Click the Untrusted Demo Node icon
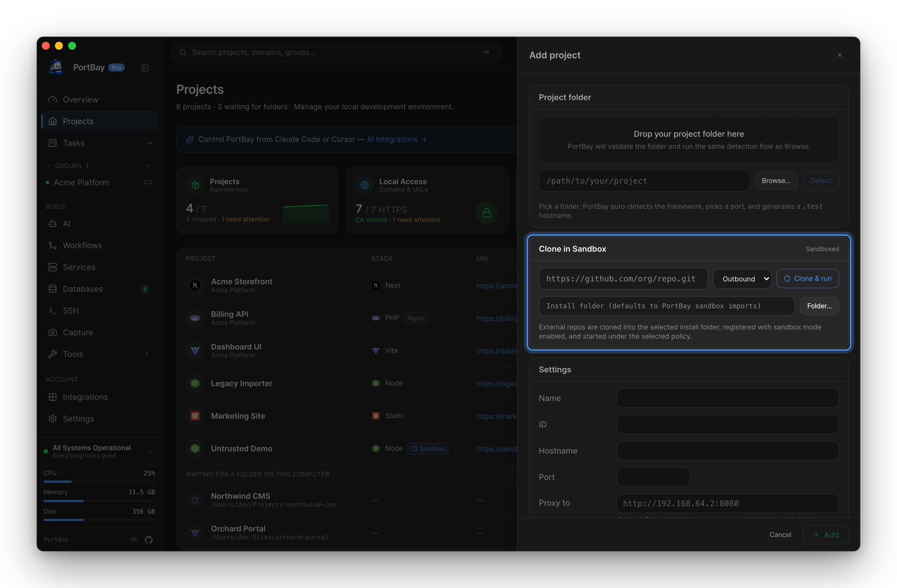 tap(195, 448)
